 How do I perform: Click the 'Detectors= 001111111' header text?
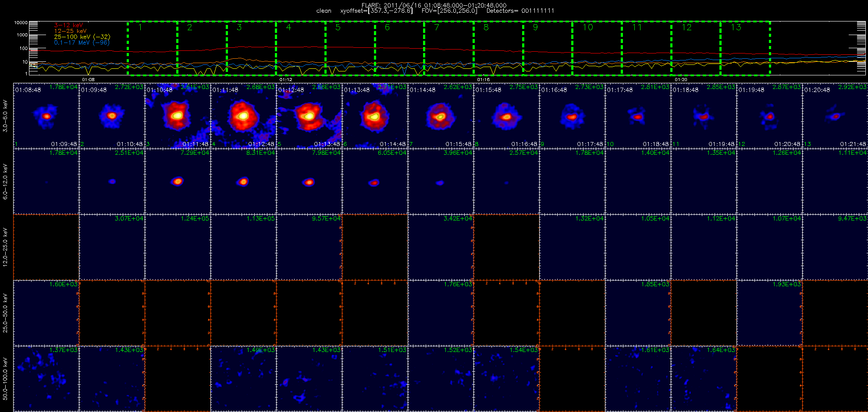[x=520, y=11]
